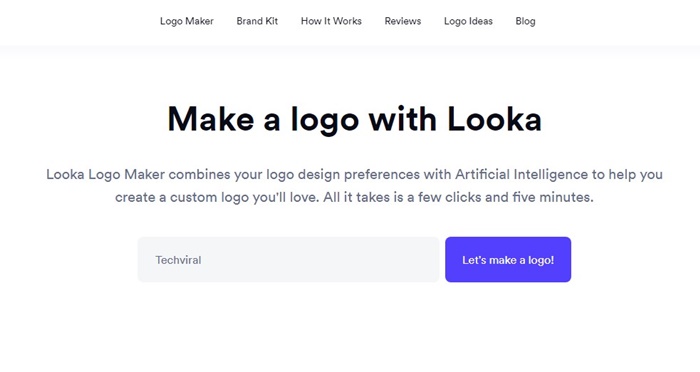Image resolution: width=700 pixels, height=372 pixels.
Task: Browse the Logo Ideas section
Action: 468,21
